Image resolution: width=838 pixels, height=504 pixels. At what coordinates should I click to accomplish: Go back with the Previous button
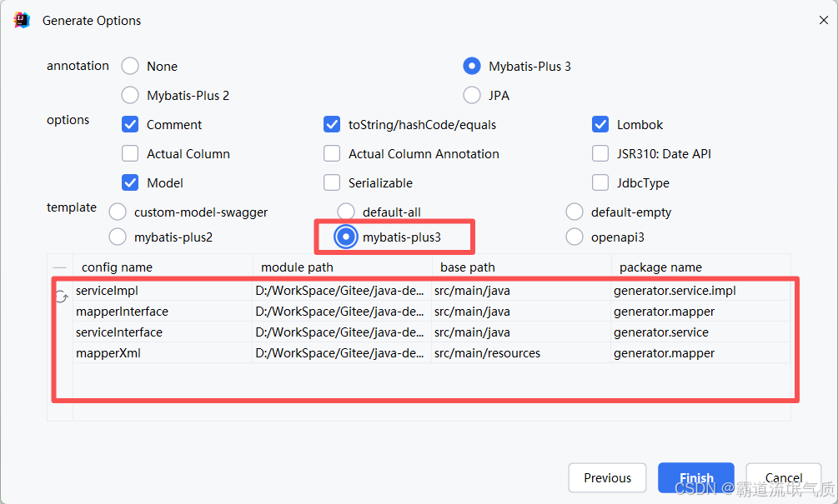coord(607,478)
